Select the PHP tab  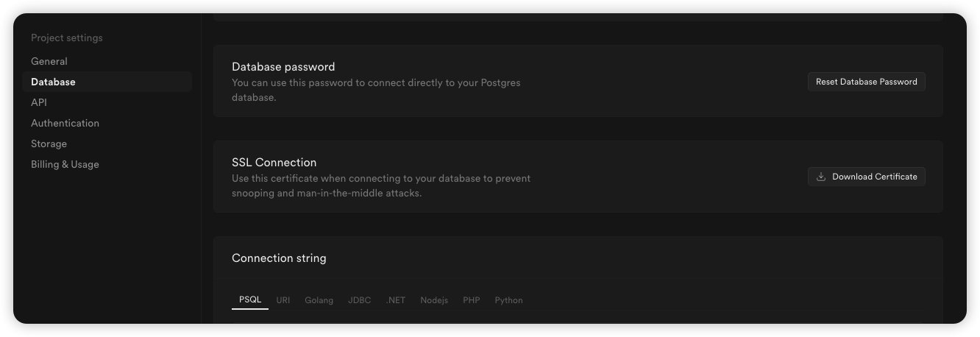(x=472, y=300)
